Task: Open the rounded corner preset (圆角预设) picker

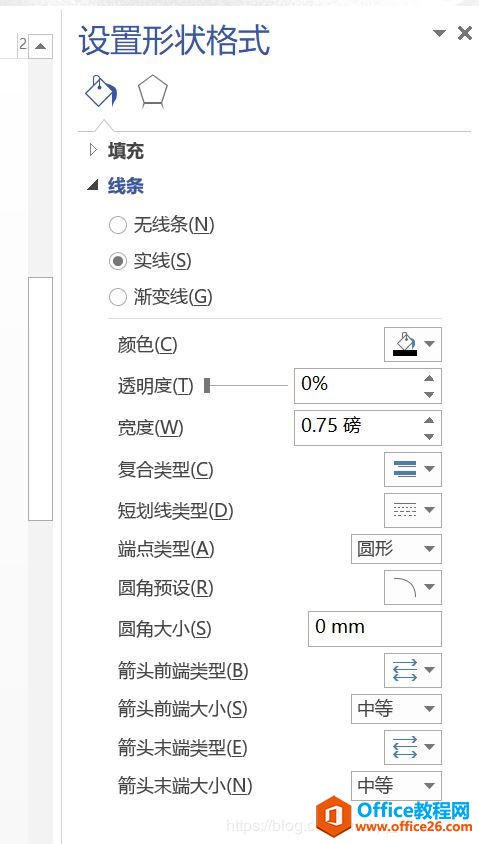Action: tap(413, 587)
